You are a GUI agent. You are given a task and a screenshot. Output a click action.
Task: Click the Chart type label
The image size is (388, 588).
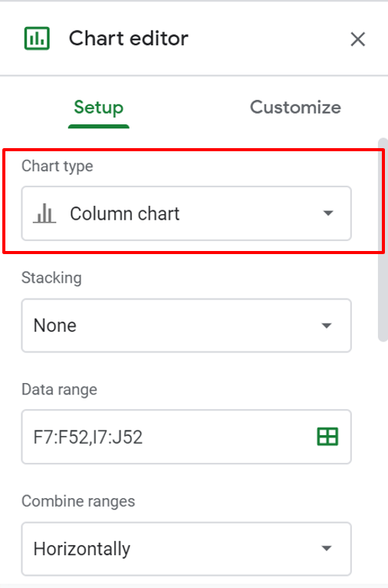pos(58,166)
